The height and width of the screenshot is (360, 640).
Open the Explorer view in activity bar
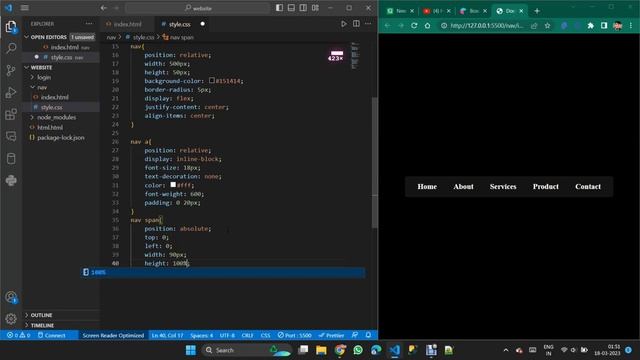pyautogui.click(x=11, y=27)
